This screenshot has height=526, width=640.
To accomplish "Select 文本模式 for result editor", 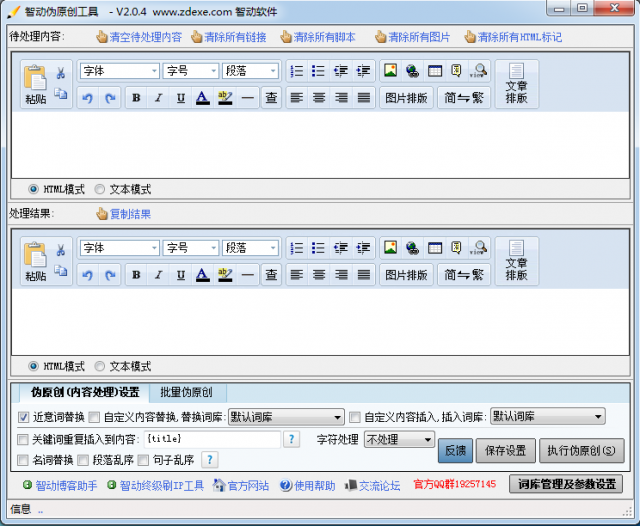I will 100,366.
